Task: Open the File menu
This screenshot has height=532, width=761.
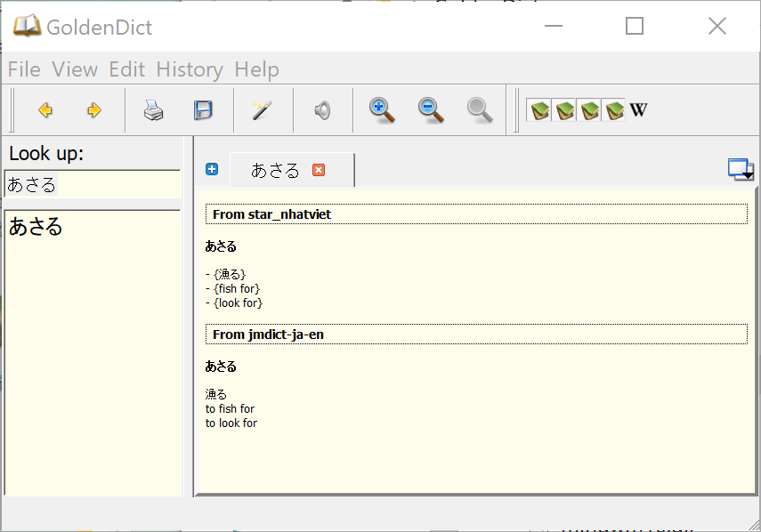Action: (x=24, y=69)
